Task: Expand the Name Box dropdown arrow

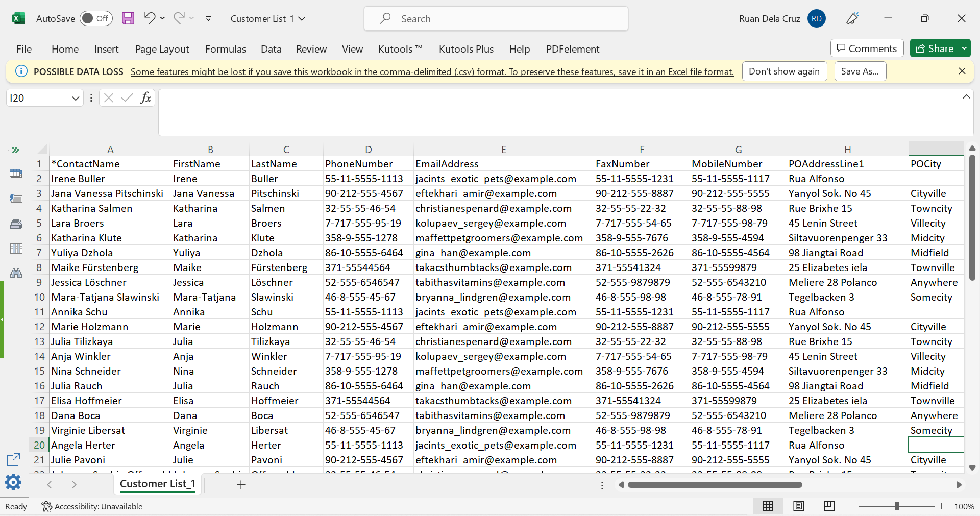Action: (76, 98)
